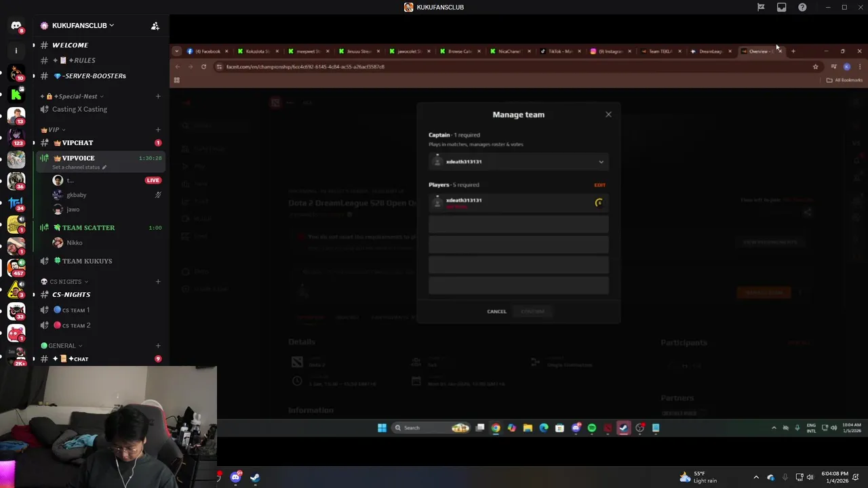868x488 pixels.
Task: Open Discord help question-mark icon
Action: point(802,7)
